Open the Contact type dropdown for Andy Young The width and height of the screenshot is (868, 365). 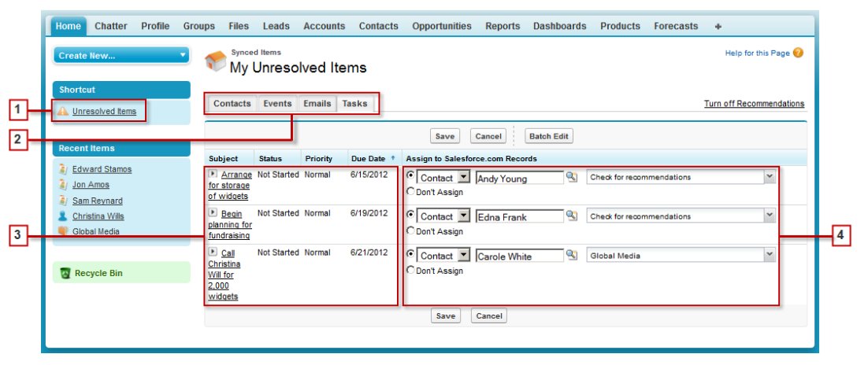443,178
